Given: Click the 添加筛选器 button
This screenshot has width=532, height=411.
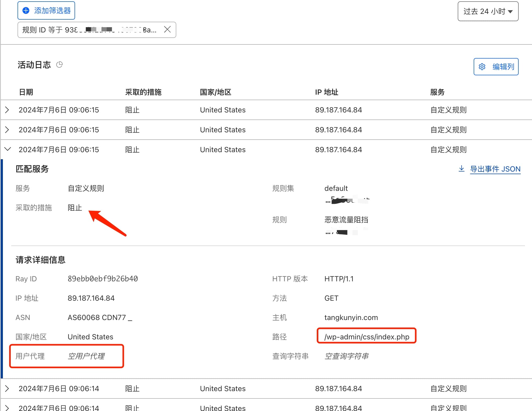Looking at the screenshot, I should 46,10.
